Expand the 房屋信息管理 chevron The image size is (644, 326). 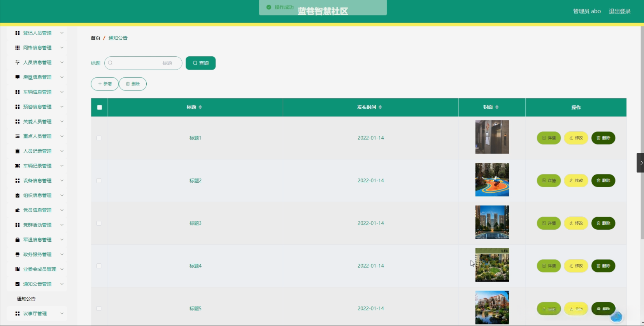[x=62, y=77]
